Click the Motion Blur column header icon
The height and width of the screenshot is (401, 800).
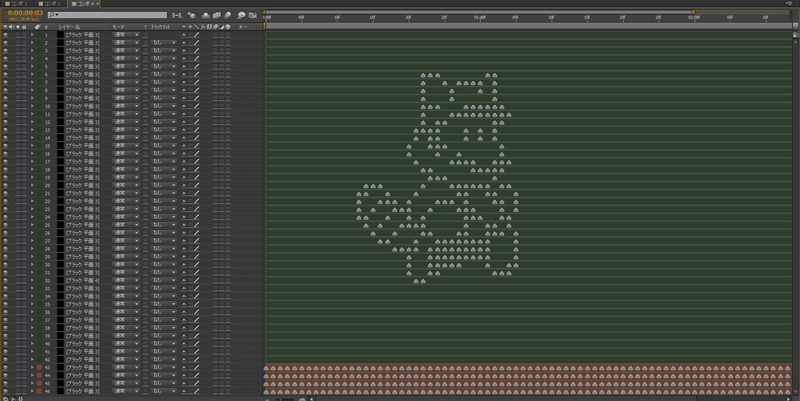[x=215, y=27]
